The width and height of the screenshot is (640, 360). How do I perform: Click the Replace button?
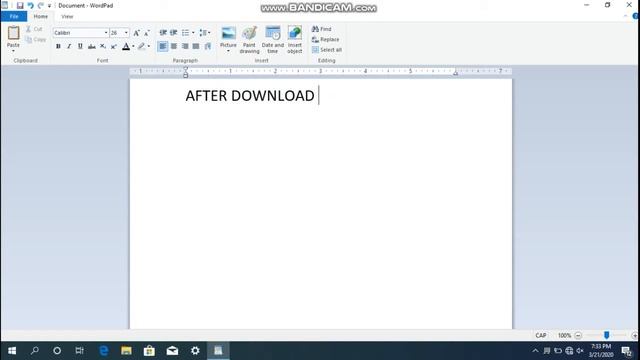tap(325, 39)
